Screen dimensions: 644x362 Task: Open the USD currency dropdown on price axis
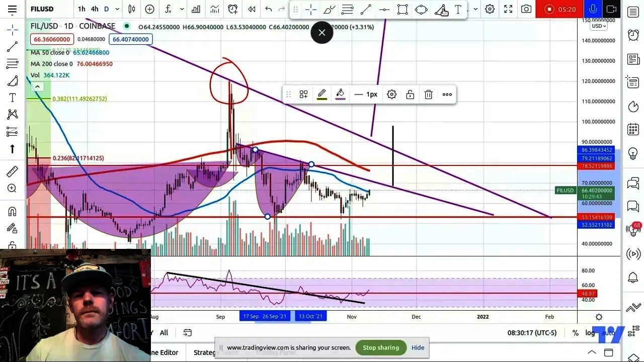coord(599,26)
